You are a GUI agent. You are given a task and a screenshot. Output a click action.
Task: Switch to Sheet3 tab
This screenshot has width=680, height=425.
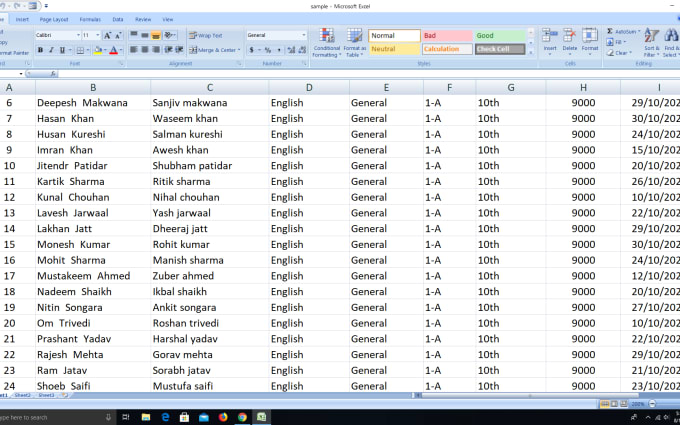tap(46, 396)
